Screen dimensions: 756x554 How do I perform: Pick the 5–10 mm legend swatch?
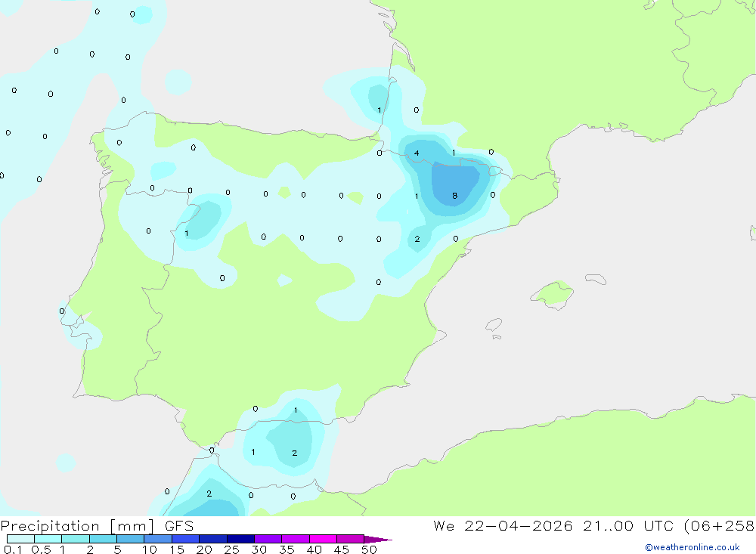coord(130,539)
